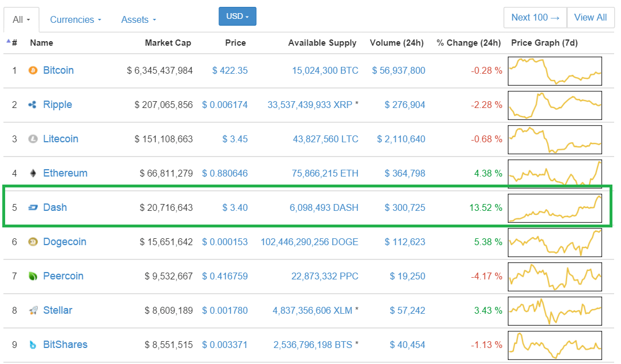The width and height of the screenshot is (621, 364).
Task: Expand the Currencies dropdown menu
Action: coord(75,19)
